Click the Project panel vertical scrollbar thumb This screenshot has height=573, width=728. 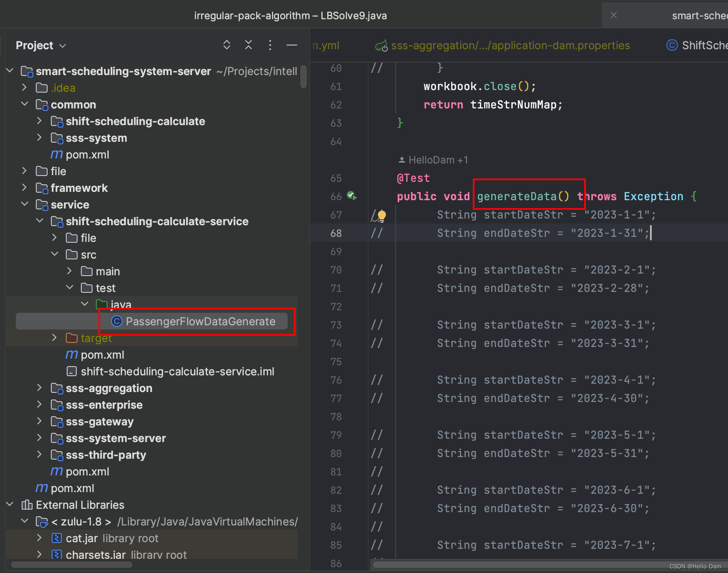tap(304, 77)
